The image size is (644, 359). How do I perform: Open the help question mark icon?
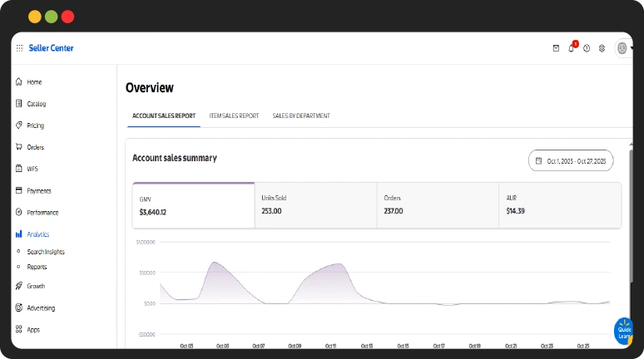pyautogui.click(x=587, y=48)
